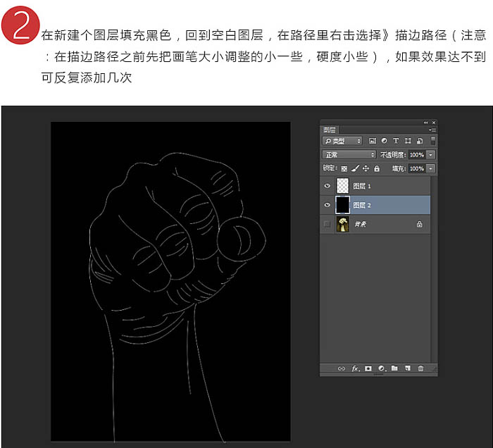493x448 pixels.
Task: Click the add layer style fx icon
Action: coord(355,368)
